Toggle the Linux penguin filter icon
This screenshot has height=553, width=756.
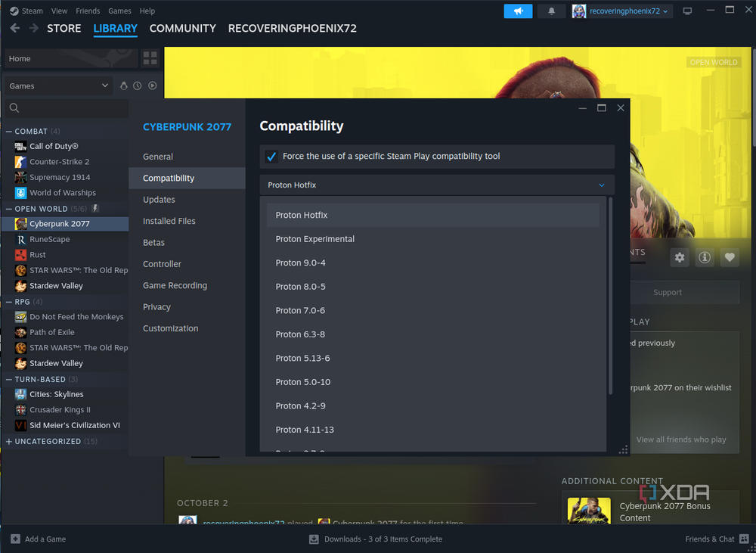click(123, 85)
